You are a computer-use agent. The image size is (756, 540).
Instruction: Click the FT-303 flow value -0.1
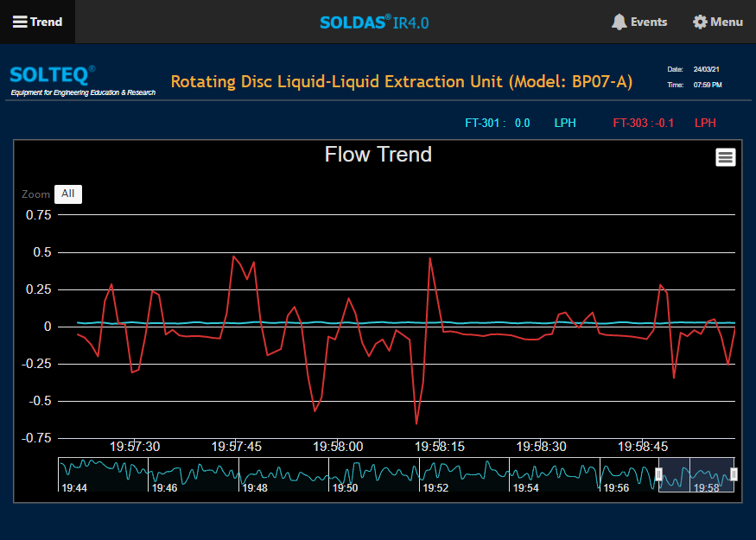[x=664, y=123]
